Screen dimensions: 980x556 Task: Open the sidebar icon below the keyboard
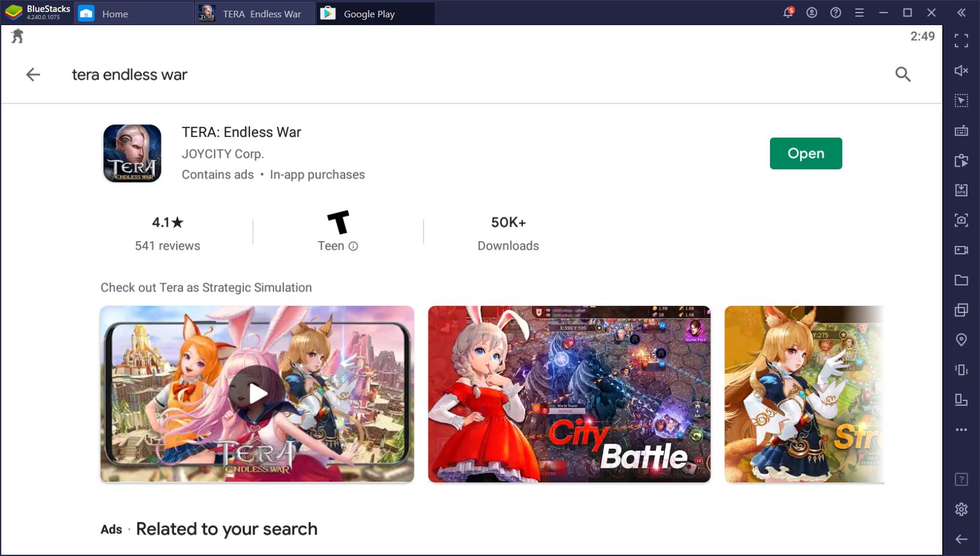(961, 160)
